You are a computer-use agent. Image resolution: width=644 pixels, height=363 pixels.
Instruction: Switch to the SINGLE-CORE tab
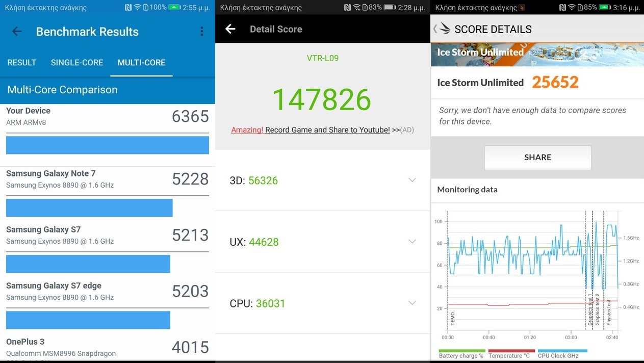[x=77, y=63]
